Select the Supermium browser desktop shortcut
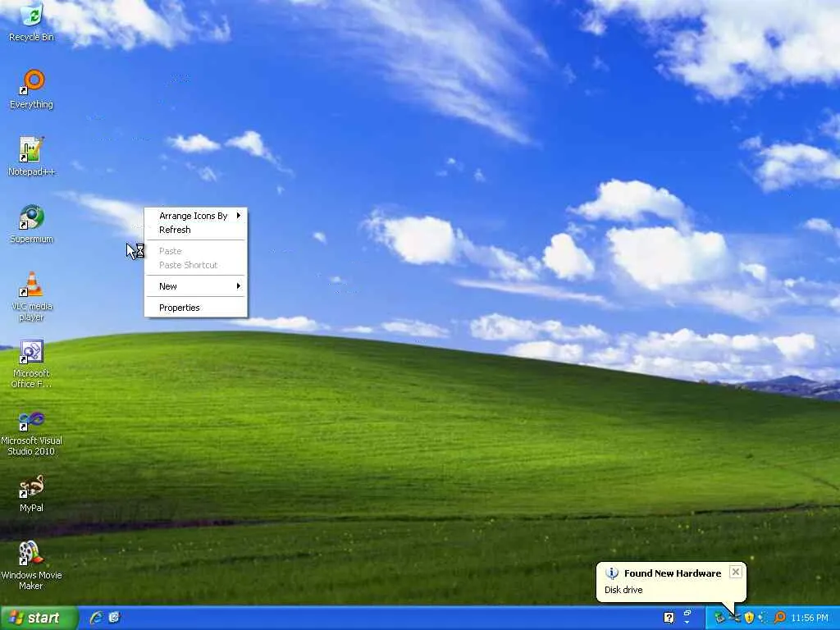 (x=32, y=224)
